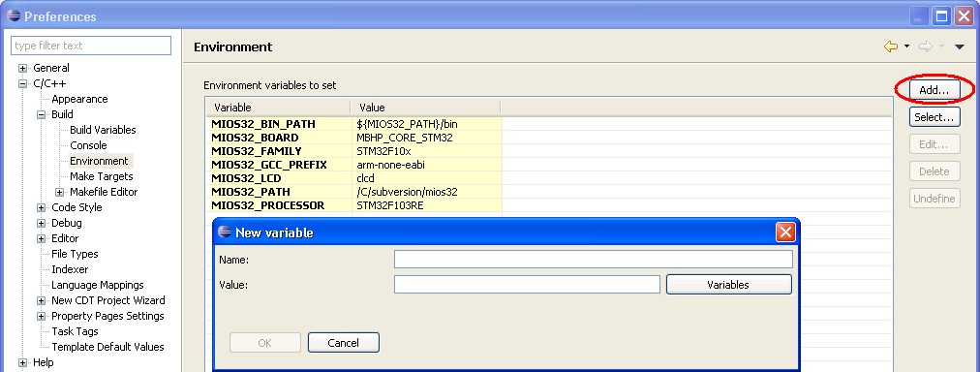Maximize the Preferences window

942,16
